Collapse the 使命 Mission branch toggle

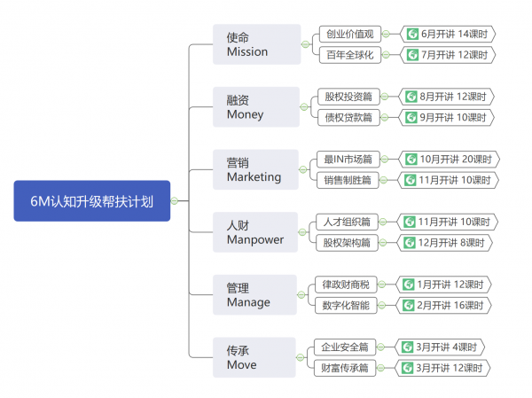pyautogui.click(x=304, y=45)
